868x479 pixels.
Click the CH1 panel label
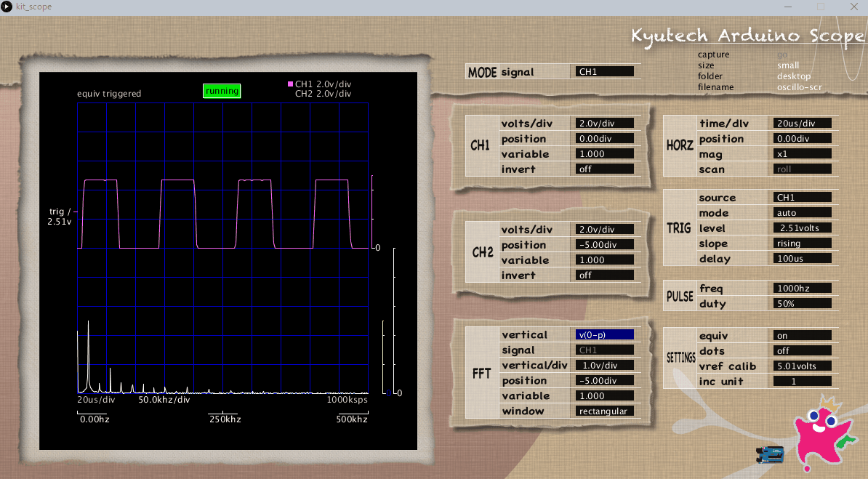pos(480,145)
